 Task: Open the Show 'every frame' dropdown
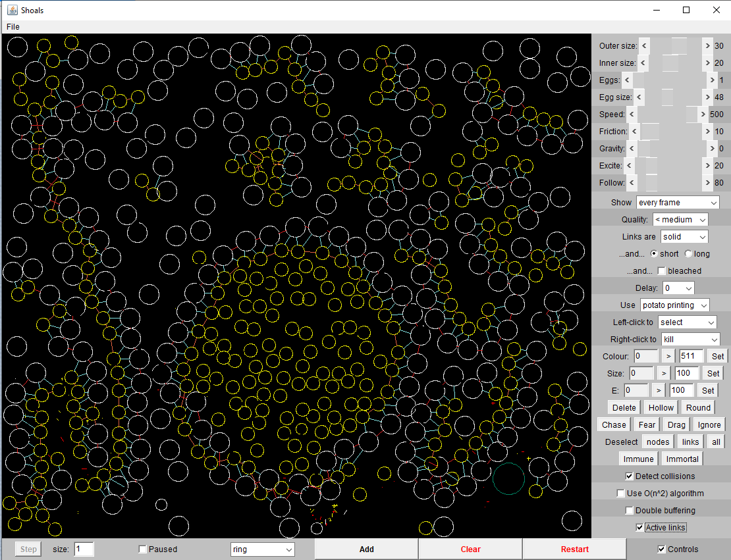678,203
